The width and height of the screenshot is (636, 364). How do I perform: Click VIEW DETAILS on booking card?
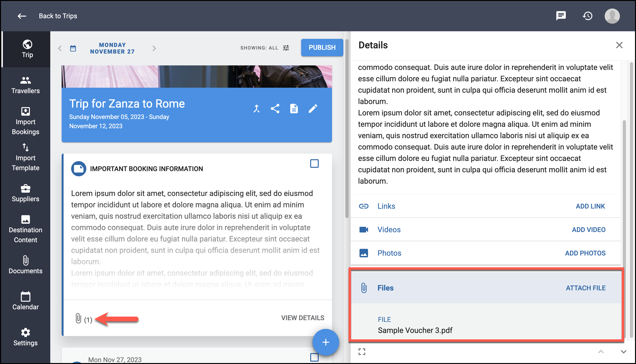303,318
